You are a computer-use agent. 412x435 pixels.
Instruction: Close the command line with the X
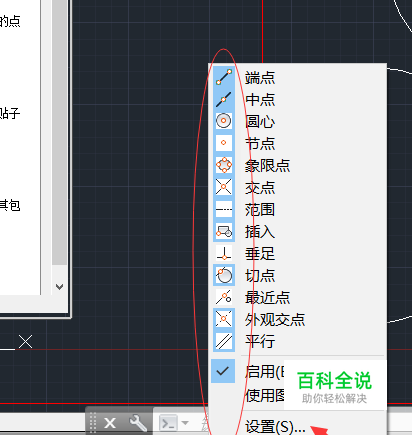(x=110, y=423)
